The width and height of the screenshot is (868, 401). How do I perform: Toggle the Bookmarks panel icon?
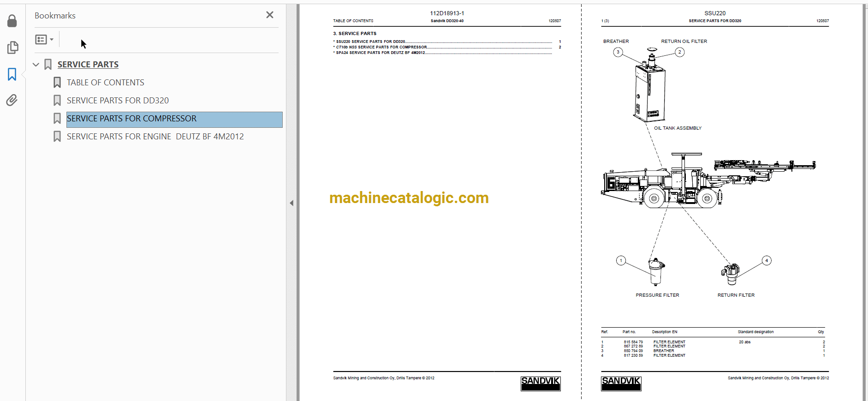tap(12, 74)
